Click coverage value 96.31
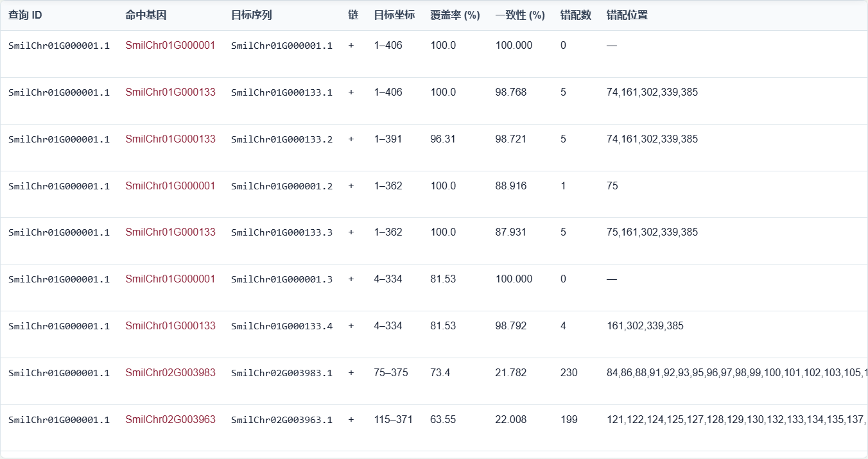The height and width of the screenshot is (459, 868). (443, 139)
